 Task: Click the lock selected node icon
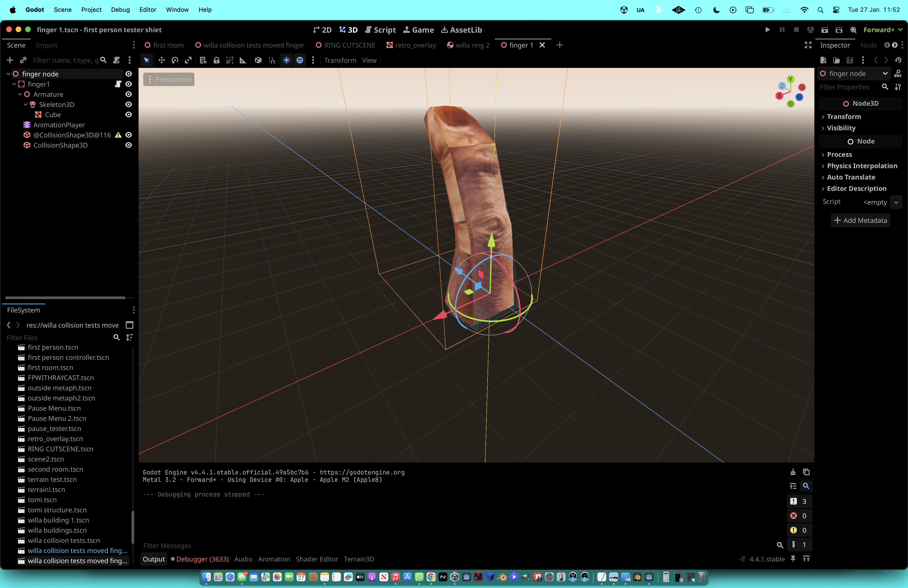tap(216, 60)
